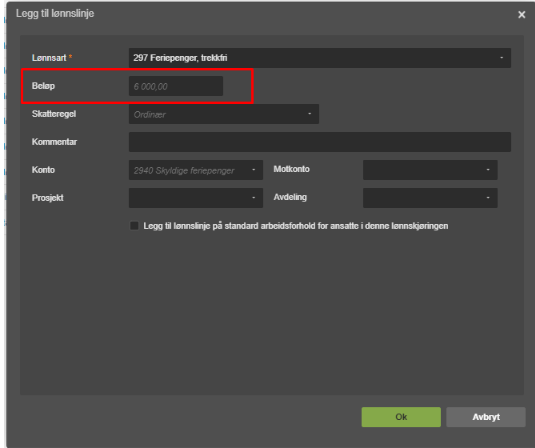
Task: Click the 2940 Skyldige feriepenger text
Action: click(x=184, y=171)
